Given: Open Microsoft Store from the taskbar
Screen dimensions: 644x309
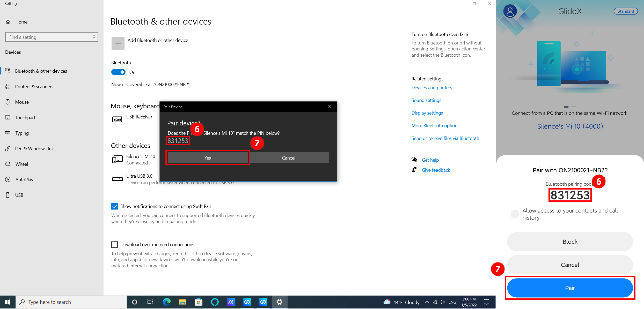Looking at the screenshot, I should [x=199, y=302].
